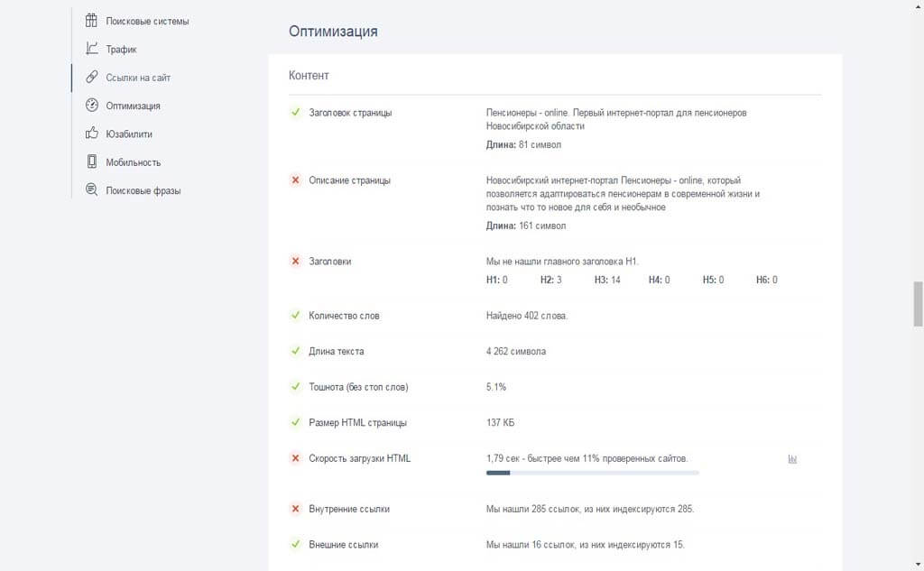
Task: Click the Юзабилити thumbs-up icon
Action: [x=91, y=134]
